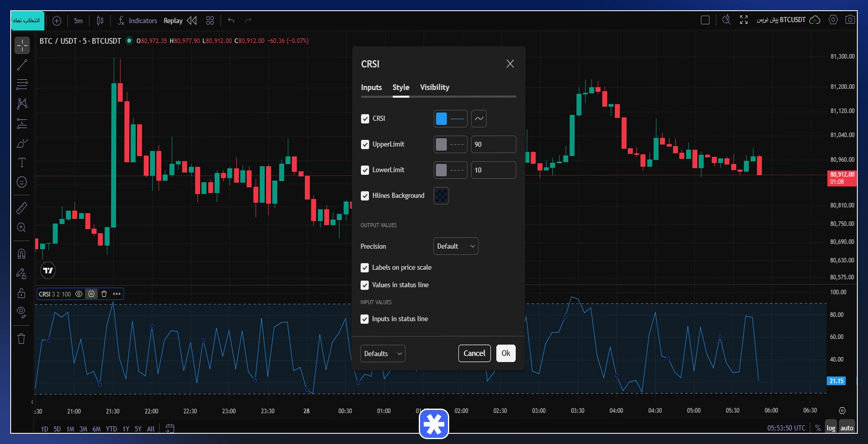Open the layout grid selector
Image resolution: width=868 pixels, height=444 pixels.
click(210, 21)
